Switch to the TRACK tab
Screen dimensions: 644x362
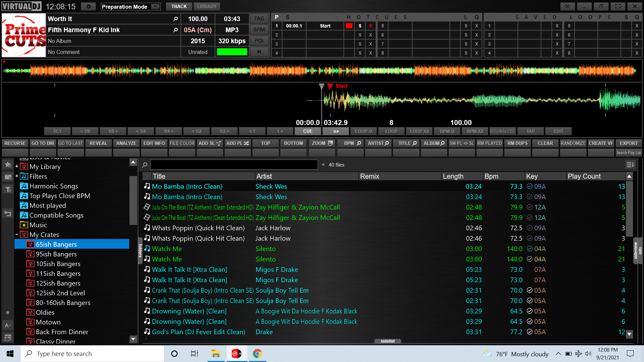coord(179,6)
